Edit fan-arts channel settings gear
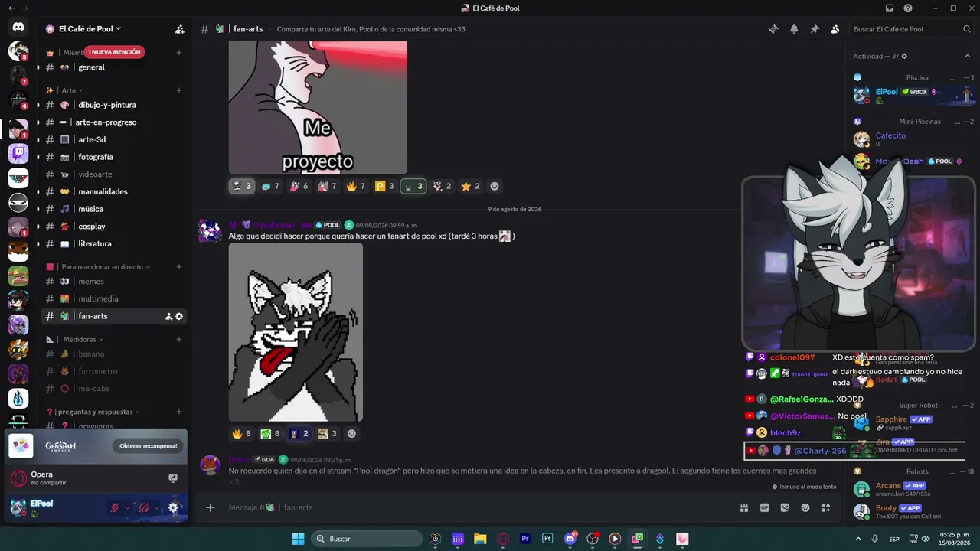 point(179,316)
